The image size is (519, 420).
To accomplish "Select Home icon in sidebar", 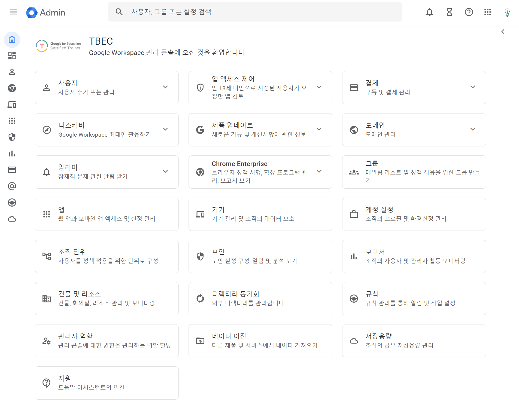I will 12,39.
